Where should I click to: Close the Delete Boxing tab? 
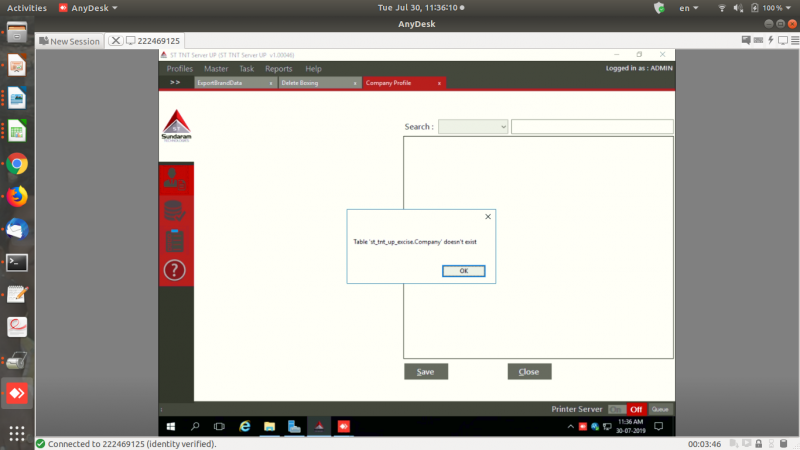[355, 83]
